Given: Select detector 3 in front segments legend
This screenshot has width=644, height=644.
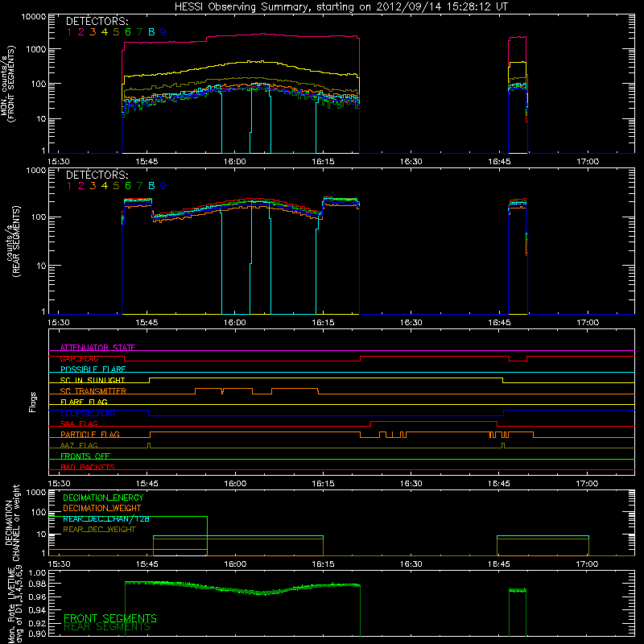Looking at the screenshot, I should (x=93, y=32).
